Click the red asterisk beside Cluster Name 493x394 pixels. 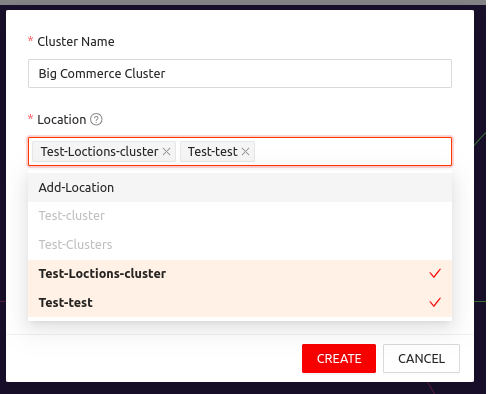pyautogui.click(x=30, y=40)
